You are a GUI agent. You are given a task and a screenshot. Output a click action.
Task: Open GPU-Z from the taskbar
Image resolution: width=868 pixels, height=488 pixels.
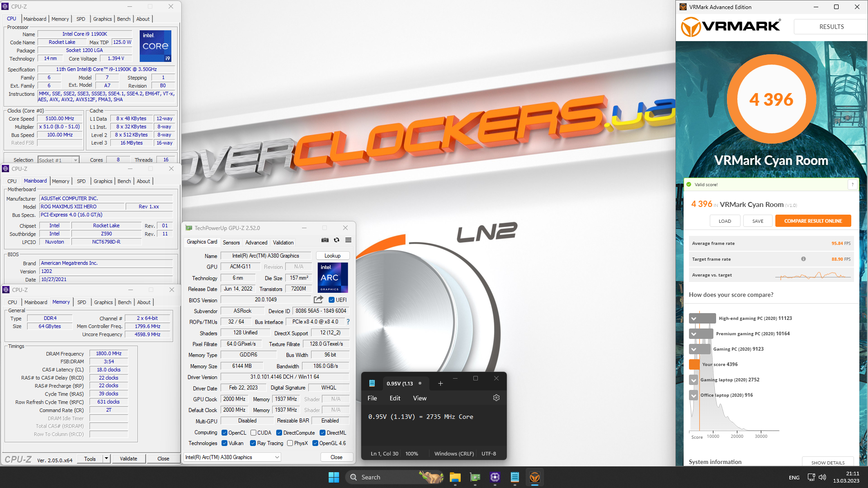point(475,477)
